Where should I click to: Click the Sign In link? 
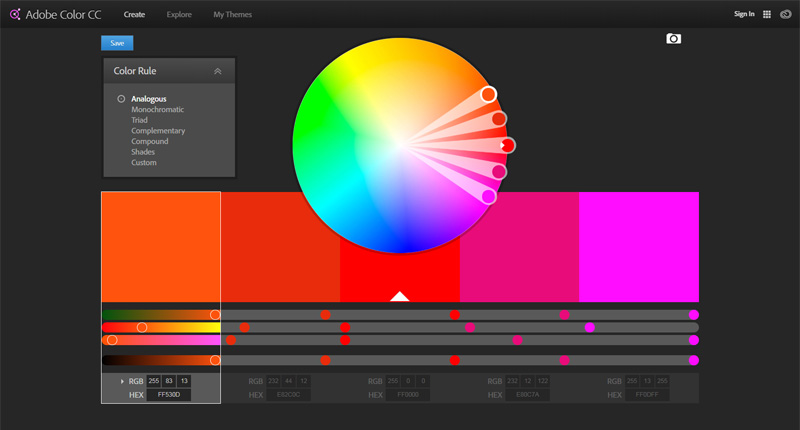pos(744,14)
